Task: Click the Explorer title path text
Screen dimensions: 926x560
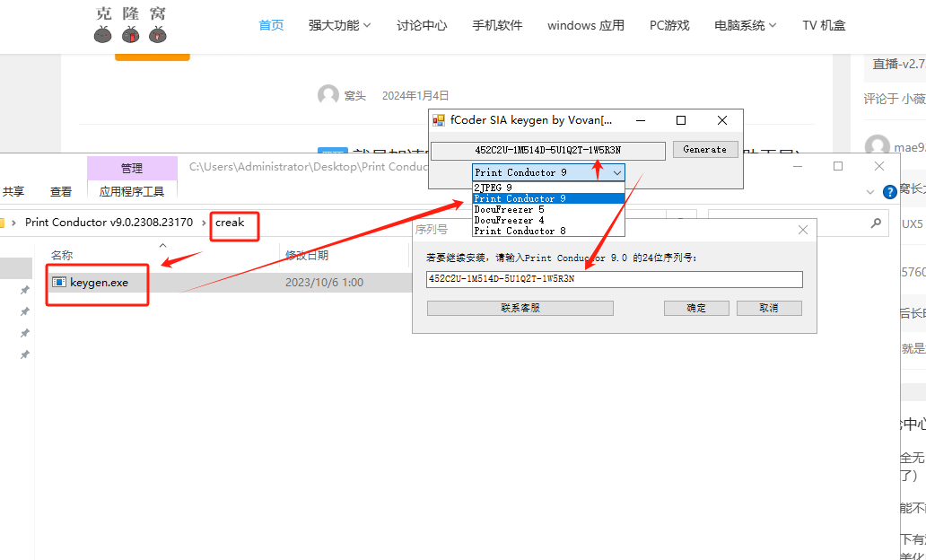Action: (309, 167)
